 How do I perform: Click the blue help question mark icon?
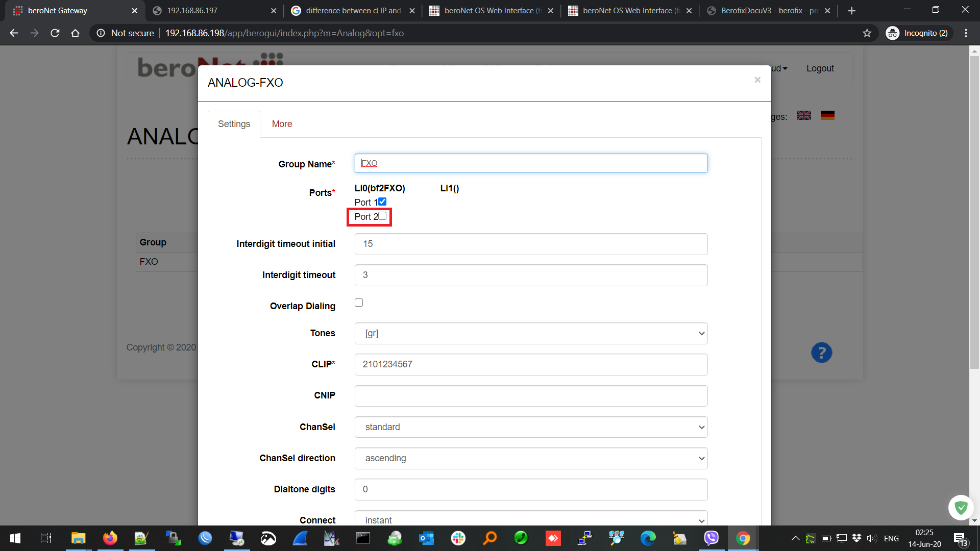821,353
